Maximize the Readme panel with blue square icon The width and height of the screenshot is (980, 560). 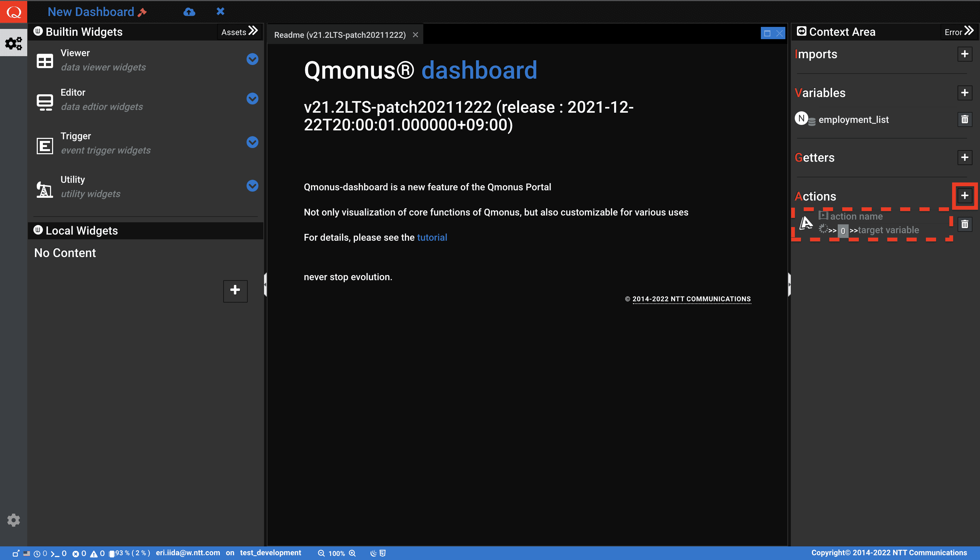point(767,33)
